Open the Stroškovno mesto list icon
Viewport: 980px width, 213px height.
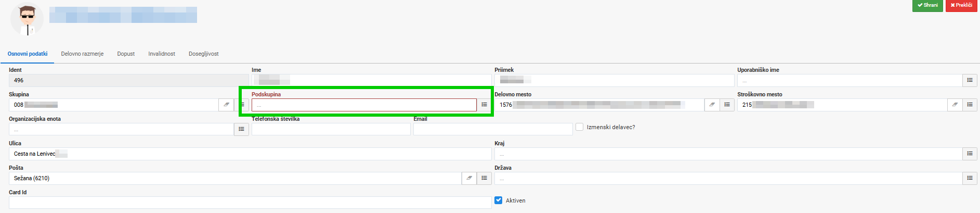[x=970, y=105]
